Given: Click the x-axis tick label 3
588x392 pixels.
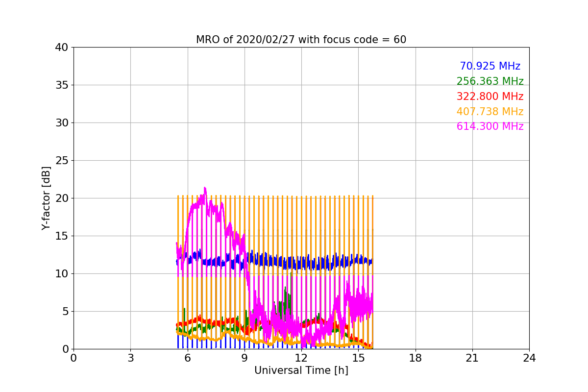Looking at the screenshot, I should click(130, 358).
